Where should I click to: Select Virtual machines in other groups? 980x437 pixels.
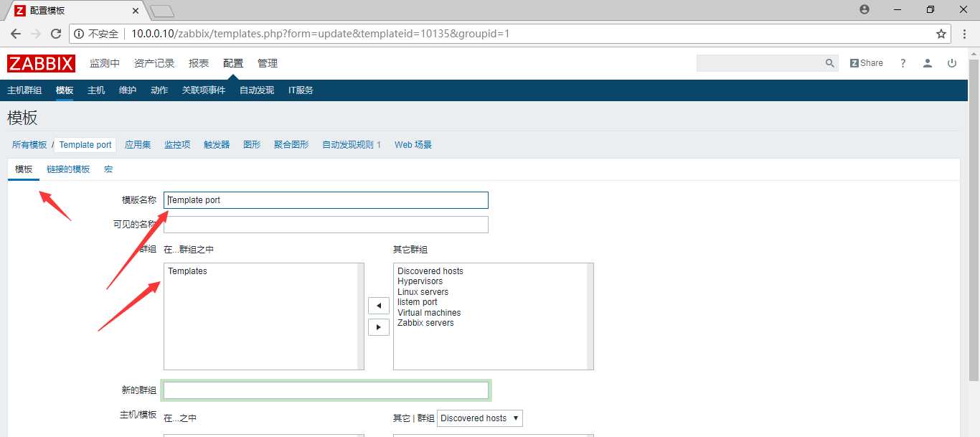[429, 313]
